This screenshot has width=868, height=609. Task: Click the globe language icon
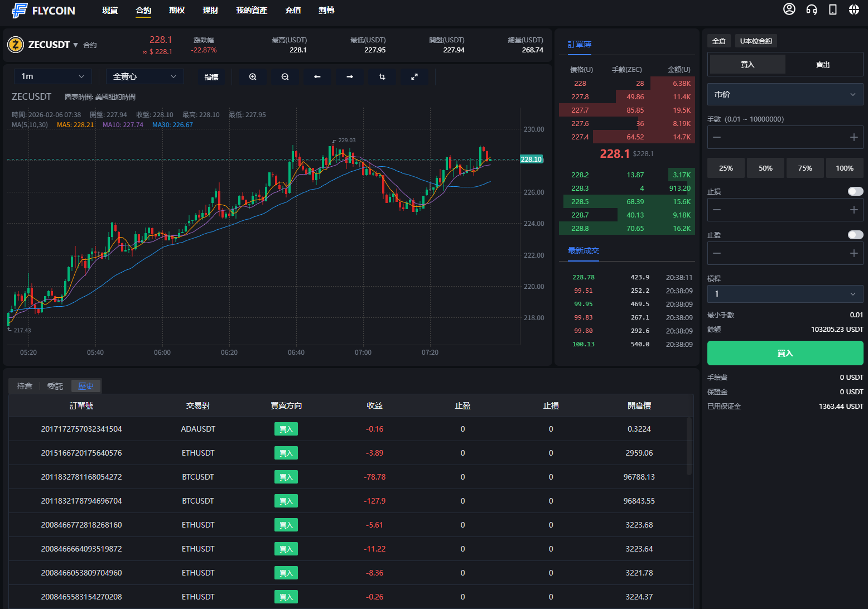pyautogui.click(x=853, y=9)
